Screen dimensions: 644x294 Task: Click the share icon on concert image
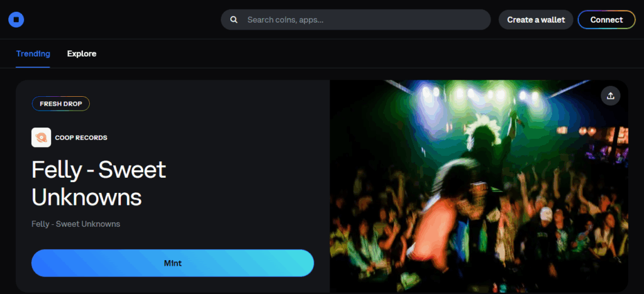pos(609,95)
